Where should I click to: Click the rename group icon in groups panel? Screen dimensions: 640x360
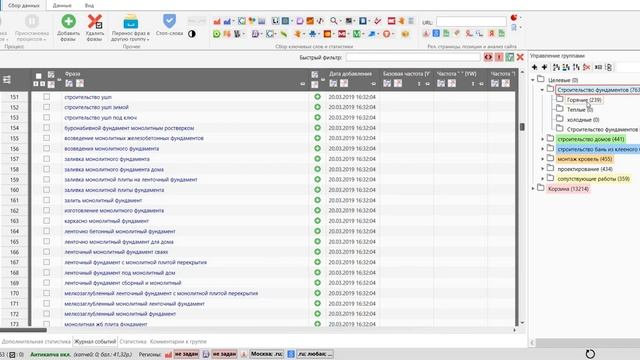[598, 67]
